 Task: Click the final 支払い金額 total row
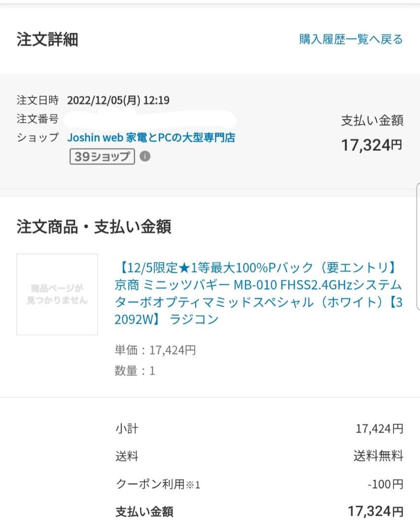[142, 512]
